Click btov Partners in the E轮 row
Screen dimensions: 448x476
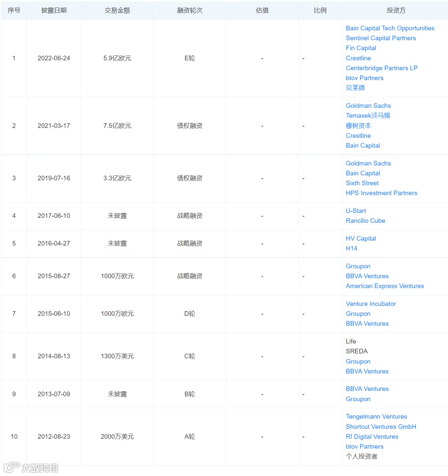[365, 78]
